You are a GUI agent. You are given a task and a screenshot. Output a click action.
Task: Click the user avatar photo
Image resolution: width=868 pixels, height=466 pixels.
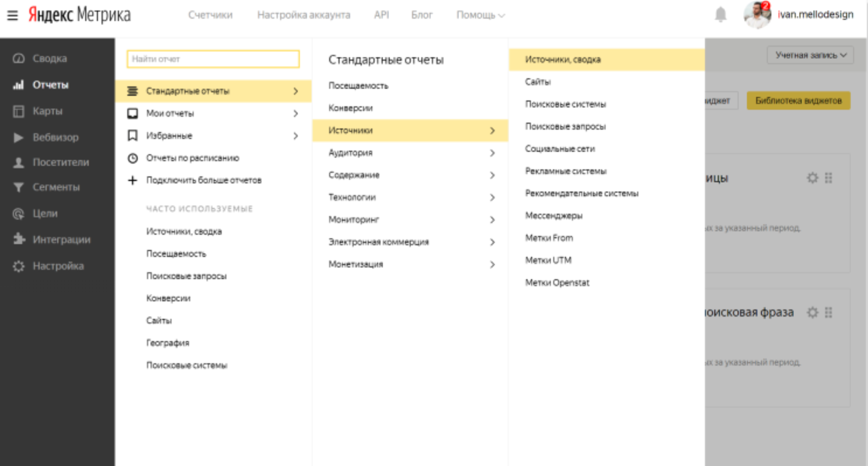(x=758, y=15)
